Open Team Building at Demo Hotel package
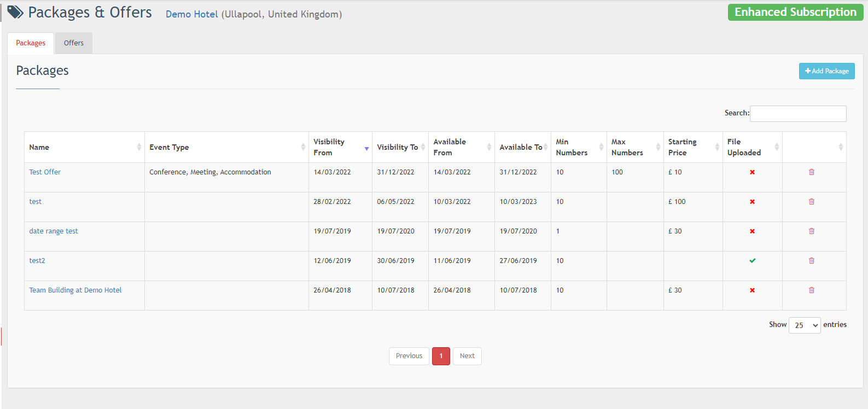 75,290
